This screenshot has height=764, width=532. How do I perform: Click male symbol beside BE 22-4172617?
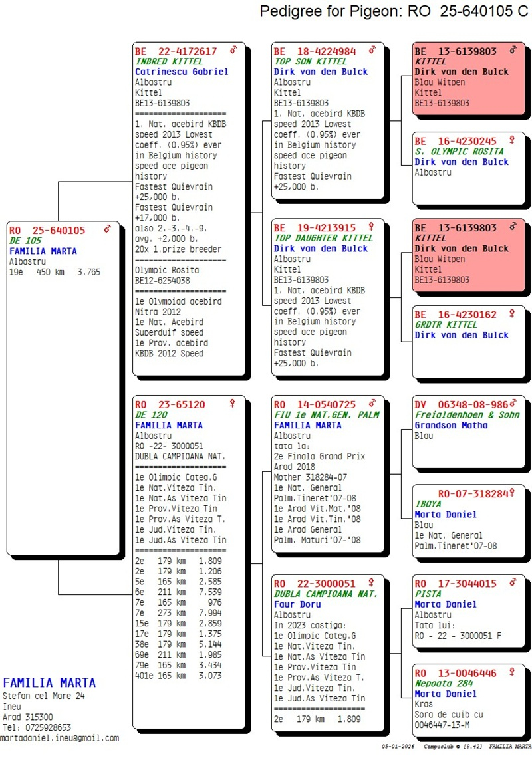[233, 51]
